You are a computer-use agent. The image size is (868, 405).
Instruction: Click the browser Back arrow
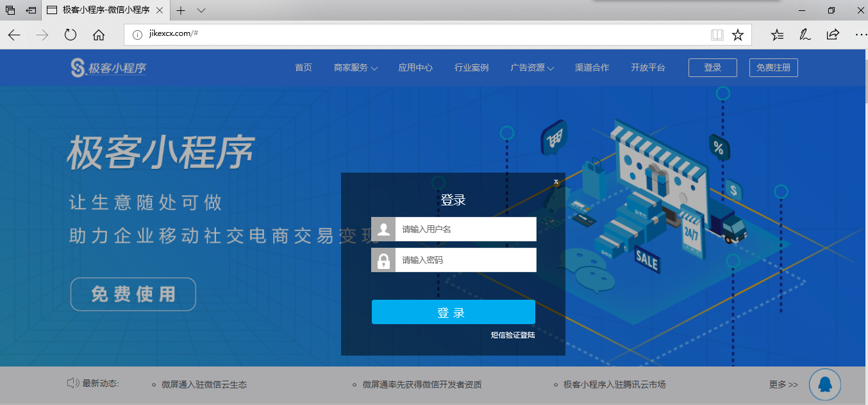[x=14, y=35]
